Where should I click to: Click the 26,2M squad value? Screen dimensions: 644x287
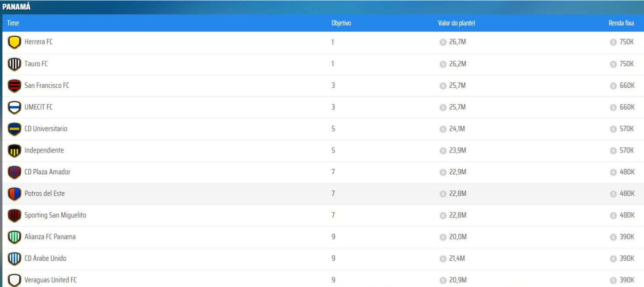(458, 64)
